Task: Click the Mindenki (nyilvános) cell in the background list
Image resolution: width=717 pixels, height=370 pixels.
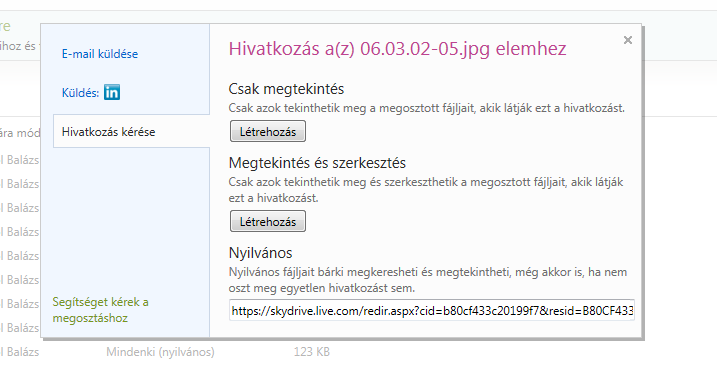Action: [x=160, y=352]
